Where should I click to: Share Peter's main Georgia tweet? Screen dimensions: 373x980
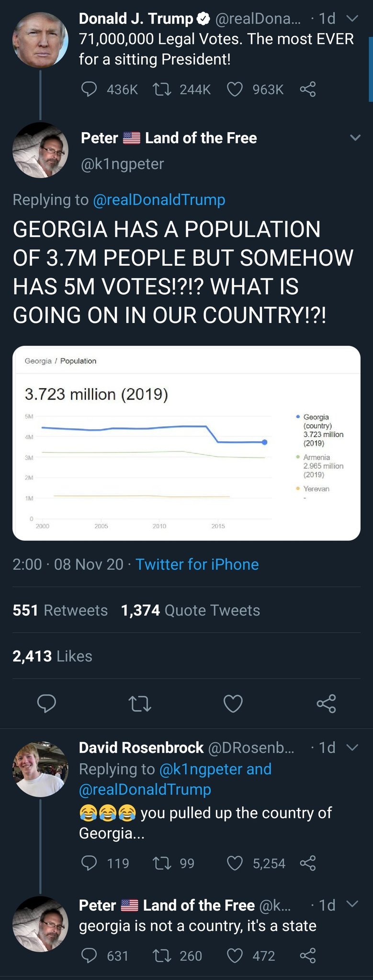click(326, 703)
